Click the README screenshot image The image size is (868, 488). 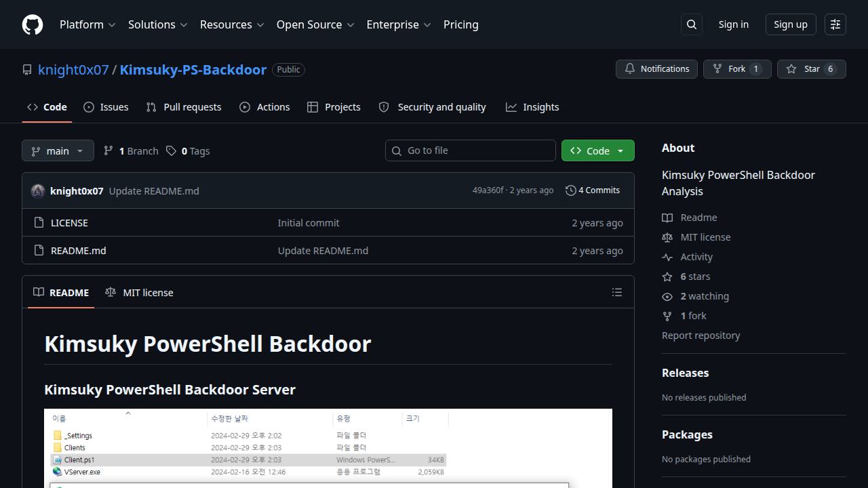coord(328,448)
